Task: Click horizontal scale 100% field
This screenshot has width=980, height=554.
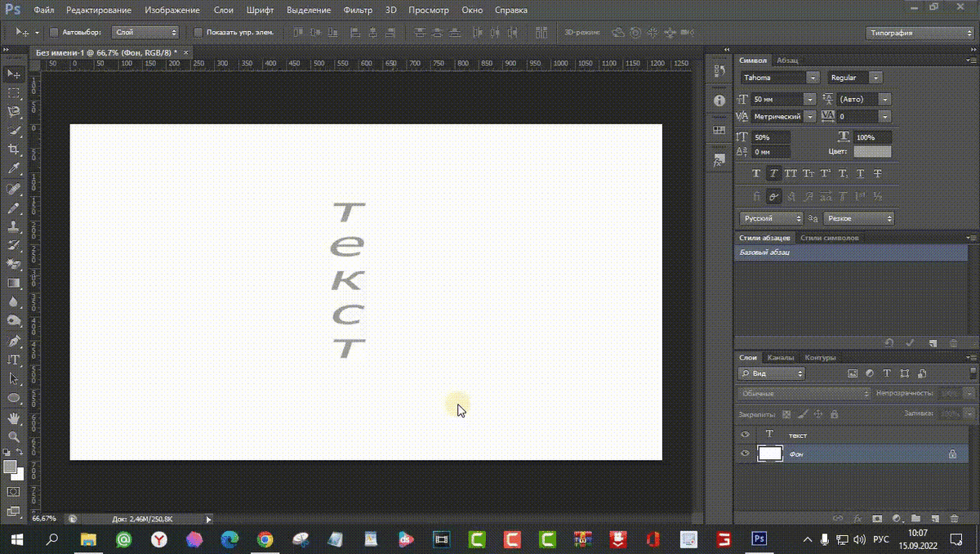Action: pyautogui.click(x=873, y=137)
